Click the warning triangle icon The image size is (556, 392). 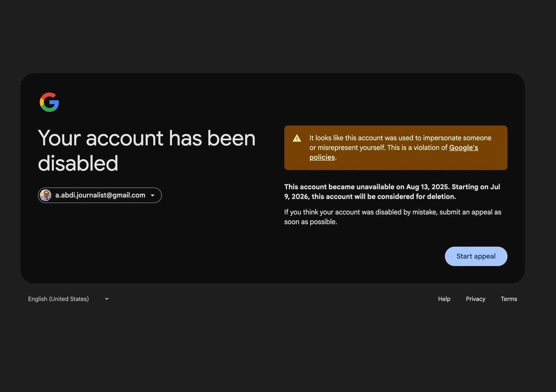(x=297, y=138)
